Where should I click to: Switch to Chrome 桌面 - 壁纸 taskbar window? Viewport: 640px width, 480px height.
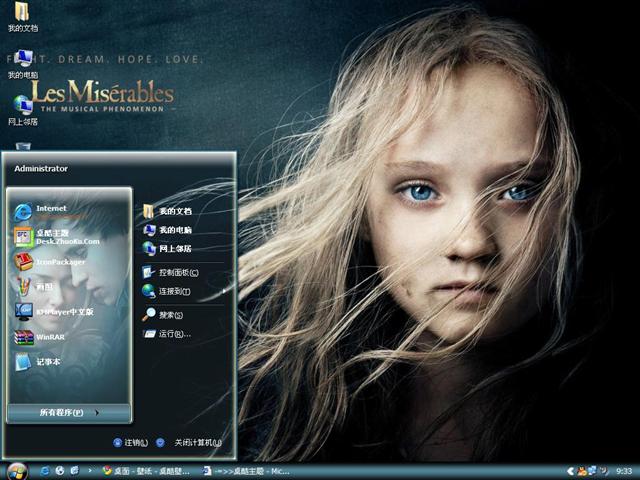[146, 471]
